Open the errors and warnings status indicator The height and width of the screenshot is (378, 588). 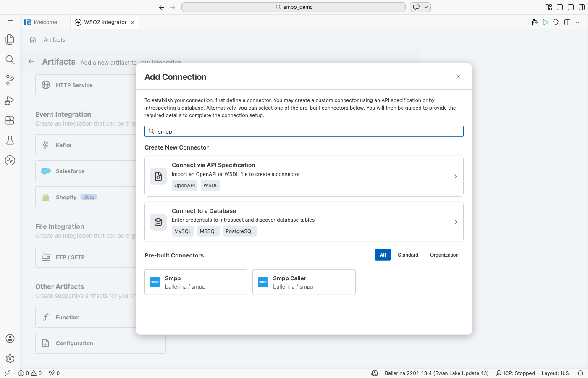[30, 373]
